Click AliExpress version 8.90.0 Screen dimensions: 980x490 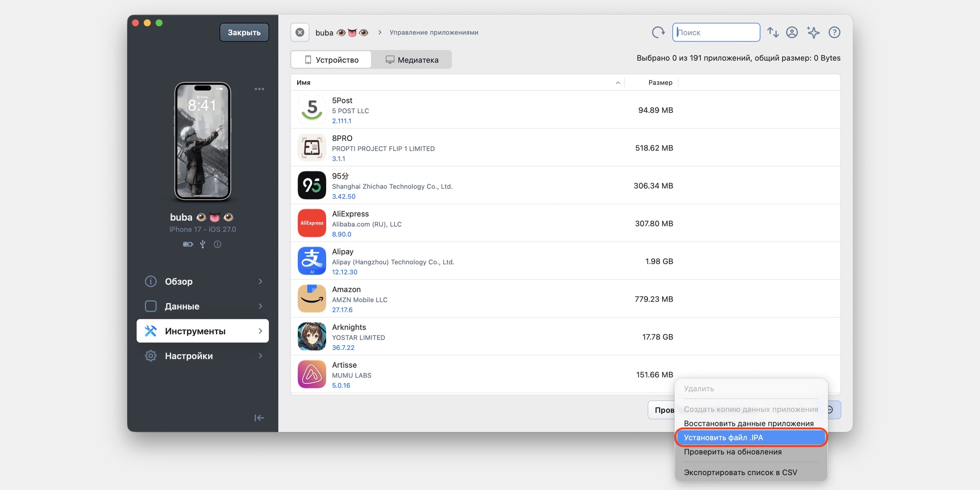point(341,234)
